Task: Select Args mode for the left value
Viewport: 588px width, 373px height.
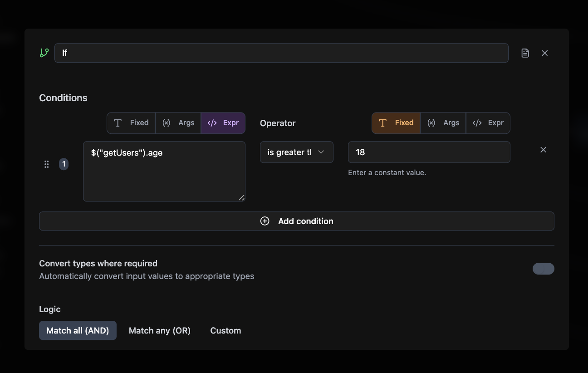Action: (x=178, y=123)
